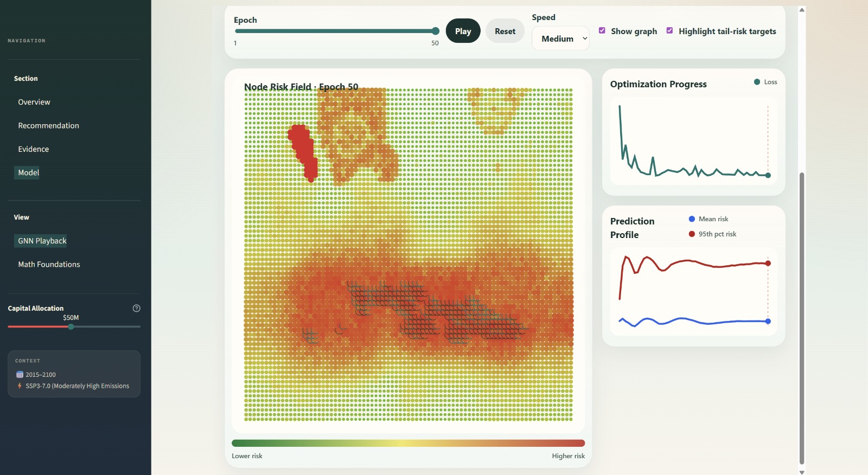Click the 95th pct risk line endpoint
The image size is (868, 475).
[768, 264]
